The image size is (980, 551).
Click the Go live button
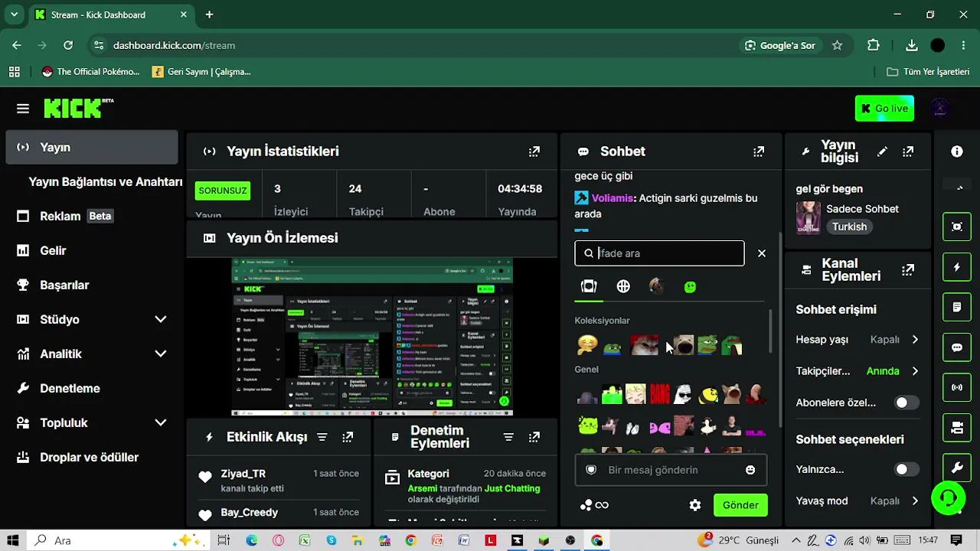(884, 109)
